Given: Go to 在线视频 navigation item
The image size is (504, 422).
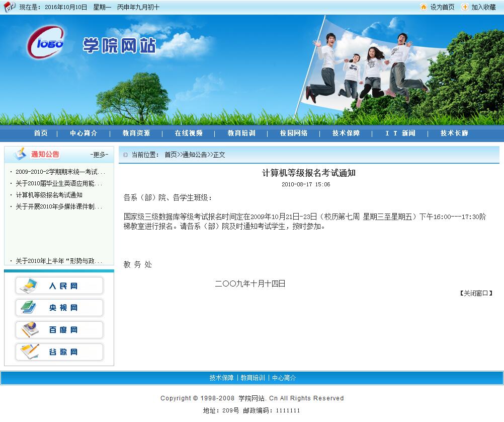Looking at the screenshot, I should [x=189, y=133].
